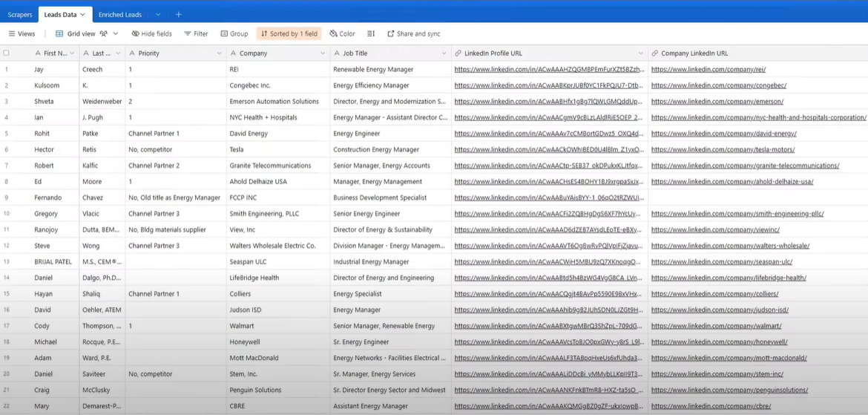The width and height of the screenshot is (868, 415).
Task: Click the row height icon
Action: [371, 34]
